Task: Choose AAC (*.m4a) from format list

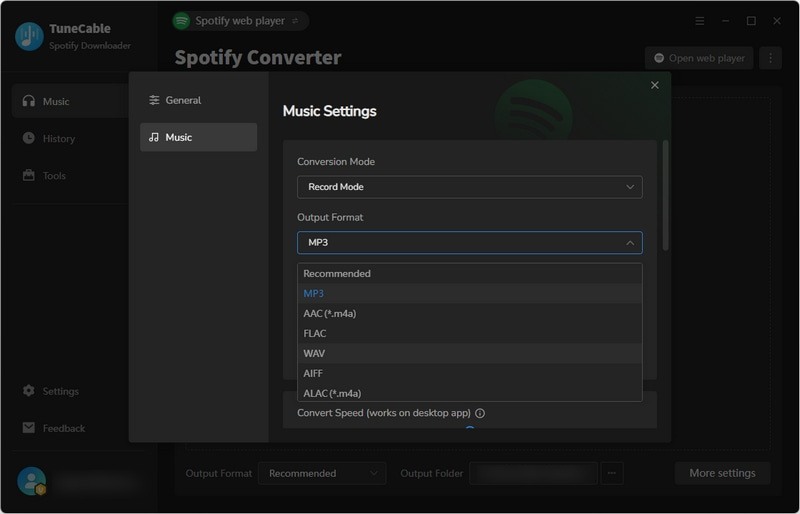Action: click(x=469, y=313)
